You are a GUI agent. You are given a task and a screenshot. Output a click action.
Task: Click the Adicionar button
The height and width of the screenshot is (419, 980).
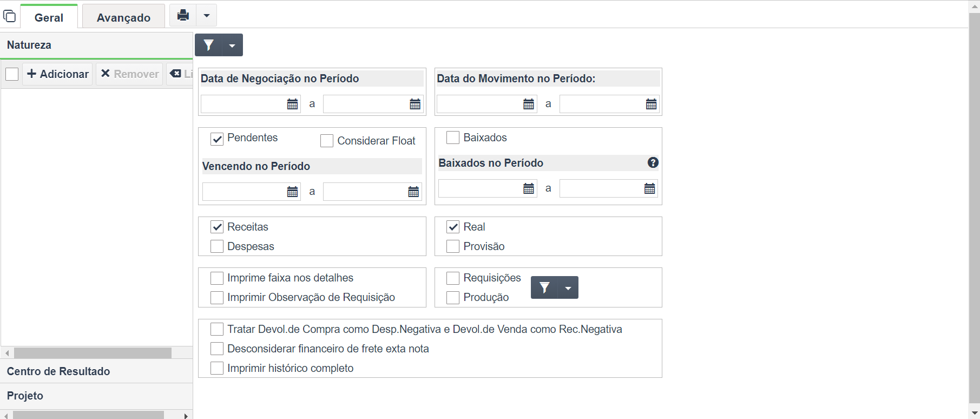58,74
